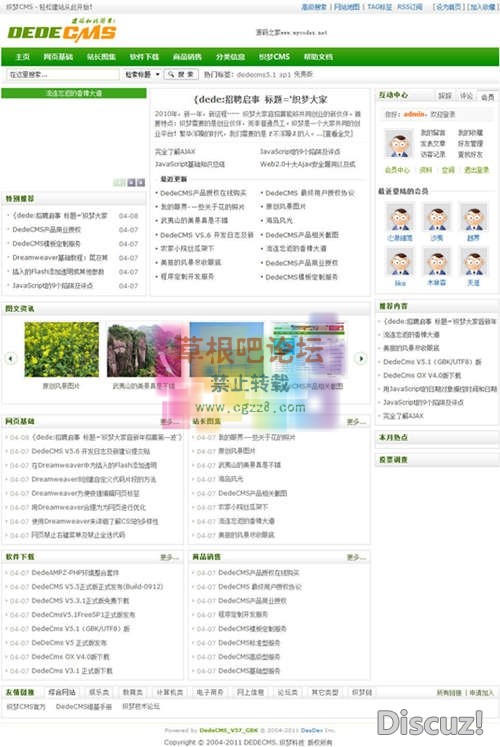Open the 商品销售 nav item
Screen dimensions: 500x747
[187, 57]
